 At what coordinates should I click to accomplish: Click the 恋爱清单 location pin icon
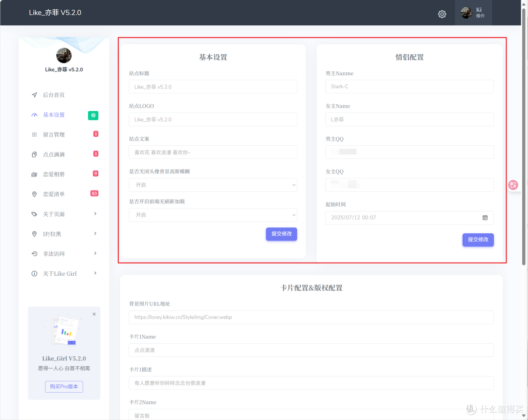point(34,194)
